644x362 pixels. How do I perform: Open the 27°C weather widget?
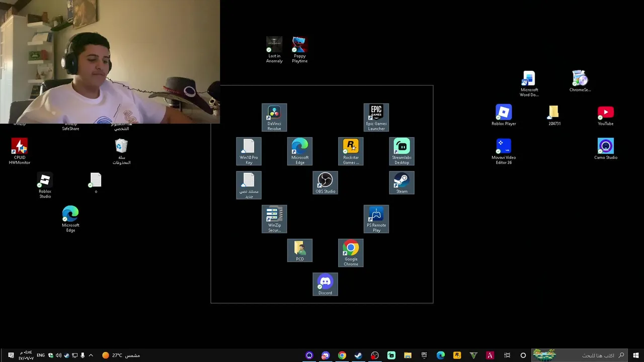121,355
